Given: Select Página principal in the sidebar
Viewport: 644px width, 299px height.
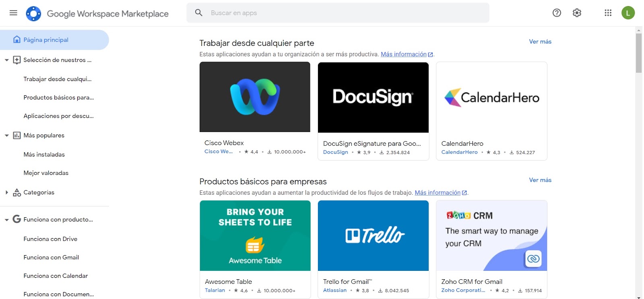Looking at the screenshot, I should [x=54, y=40].
